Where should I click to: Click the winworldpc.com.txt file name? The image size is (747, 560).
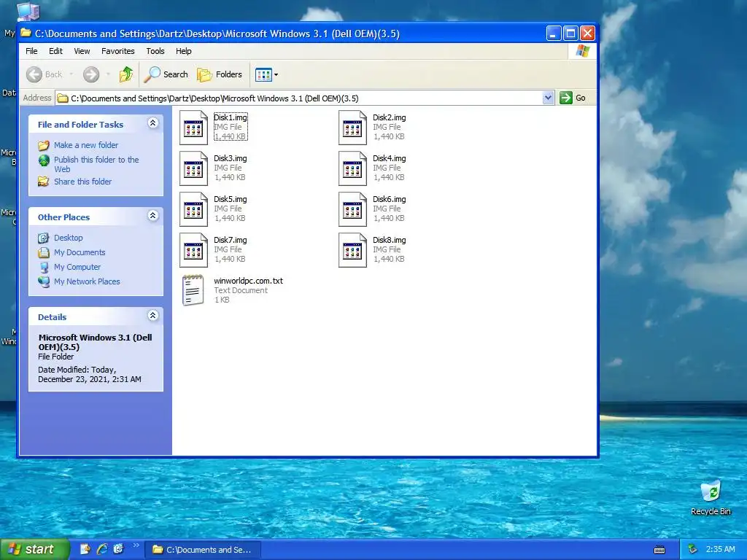click(248, 281)
